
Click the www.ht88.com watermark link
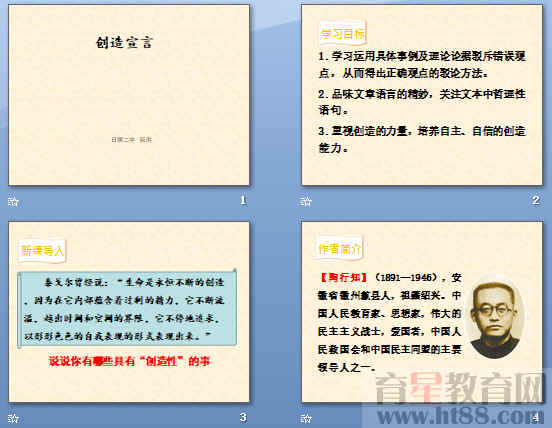(x=459, y=416)
